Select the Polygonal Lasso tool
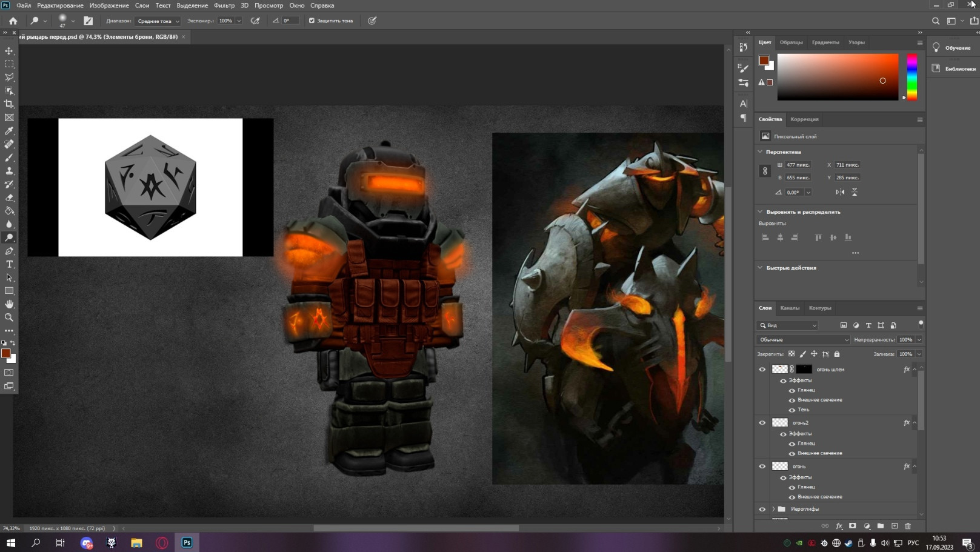The height and width of the screenshot is (552, 980). pyautogui.click(x=9, y=78)
